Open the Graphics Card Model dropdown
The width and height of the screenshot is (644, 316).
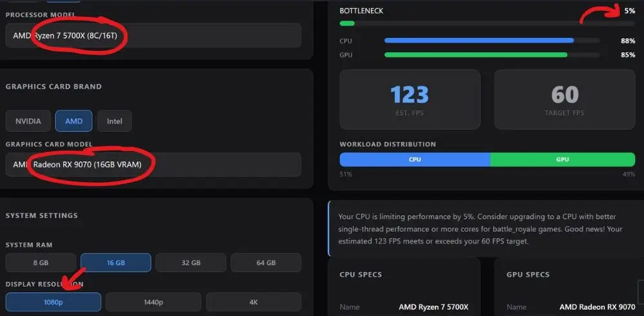153,165
